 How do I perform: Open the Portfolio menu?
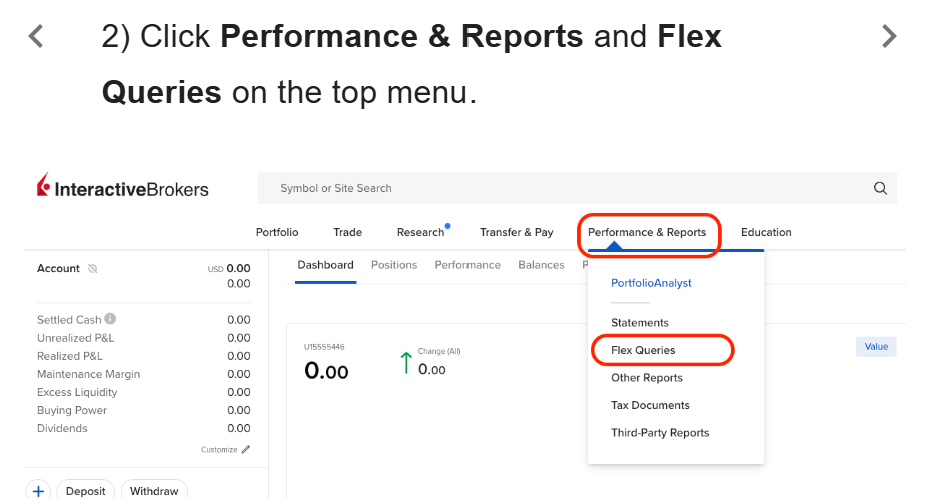click(x=277, y=232)
